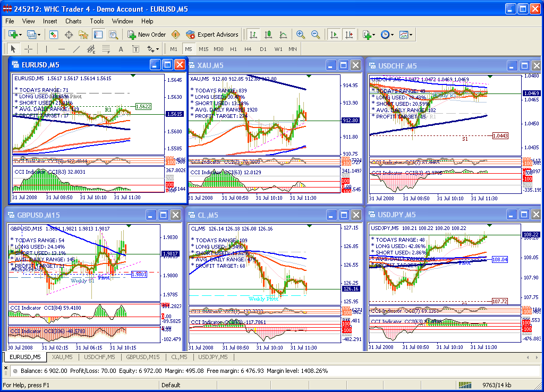Select the Vertical Line drawing tool
Screen dimensions: 544x392
(x=47, y=49)
